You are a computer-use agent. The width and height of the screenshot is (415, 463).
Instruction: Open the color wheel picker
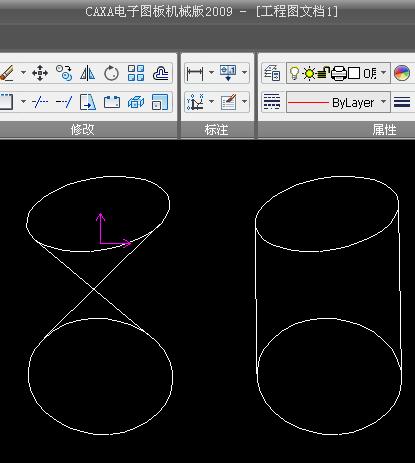point(402,73)
